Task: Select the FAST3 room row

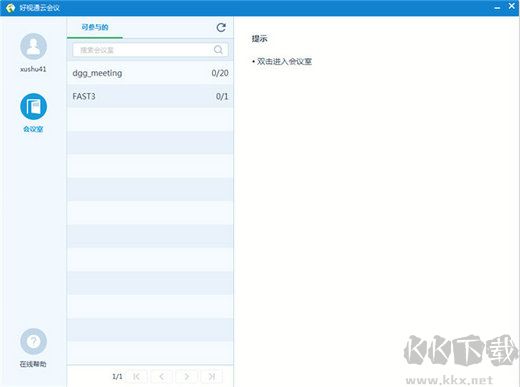Action: (150, 96)
